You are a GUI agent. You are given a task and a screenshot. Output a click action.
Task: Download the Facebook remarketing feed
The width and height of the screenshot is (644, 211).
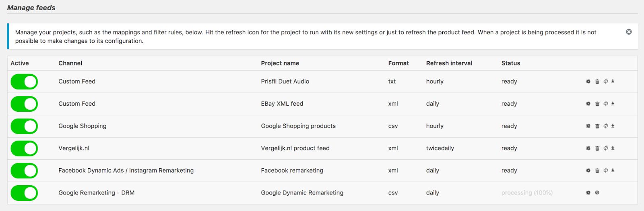pyautogui.click(x=613, y=171)
